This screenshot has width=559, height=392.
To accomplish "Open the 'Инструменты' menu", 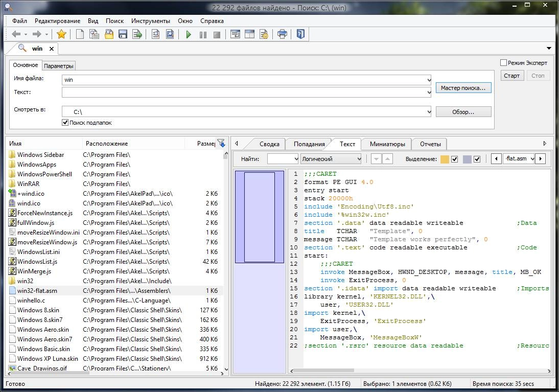I will (150, 21).
